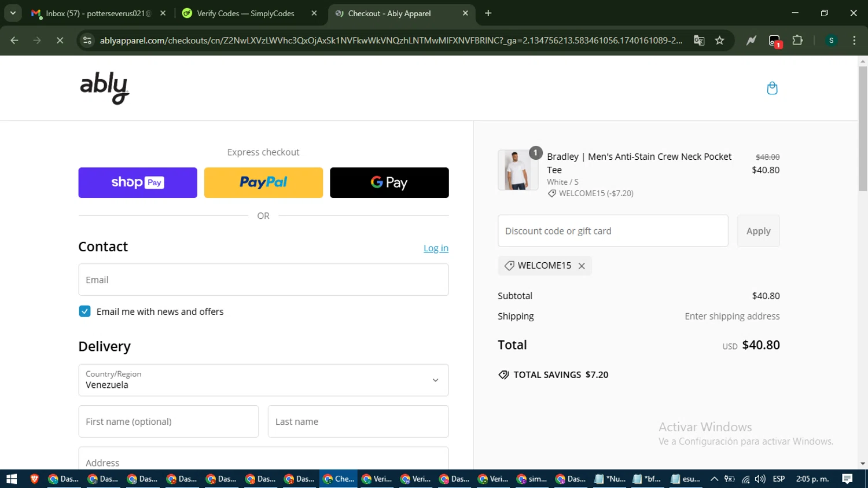Choose PayPal express checkout
The image size is (868, 488).
[x=263, y=183]
